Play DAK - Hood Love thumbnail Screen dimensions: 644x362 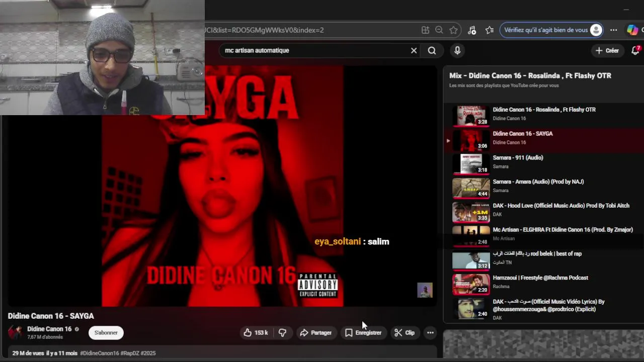471,212
